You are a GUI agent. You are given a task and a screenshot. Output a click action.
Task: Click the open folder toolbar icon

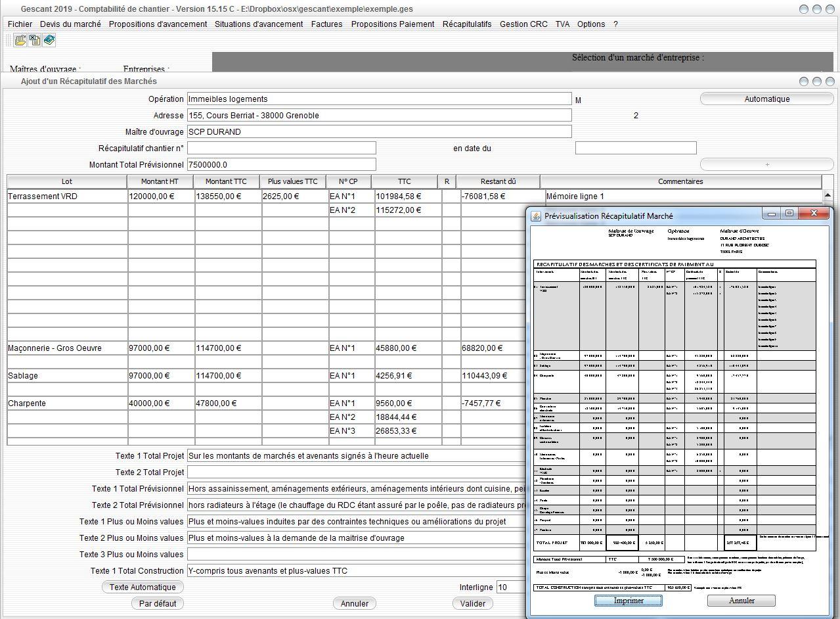tap(20, 40)
